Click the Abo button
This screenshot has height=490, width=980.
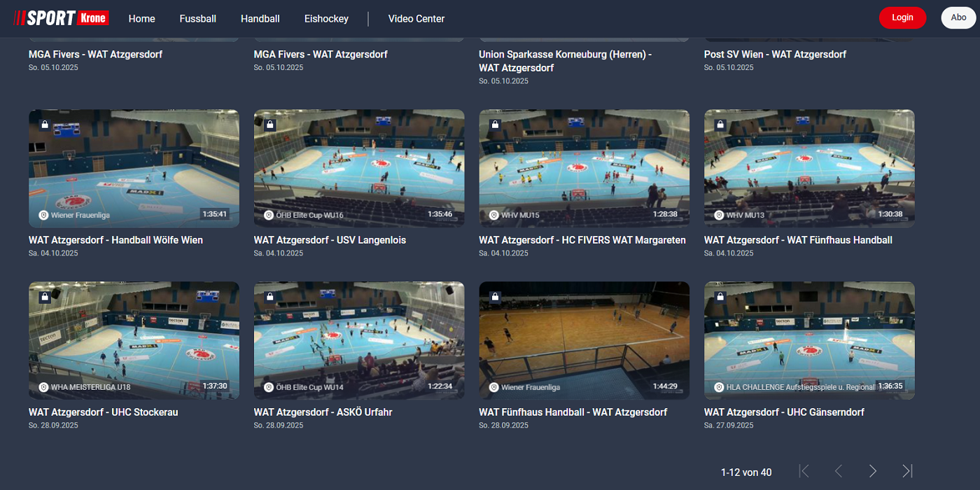click(958, 17)
